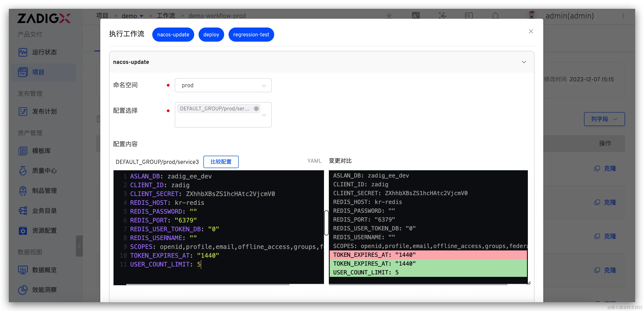Image resolution: width=644 pixels, height=311 pixels.
Task: Remove the DEFAULT_GROUP/prod/ser... tag
Action: tap(256, 109)
